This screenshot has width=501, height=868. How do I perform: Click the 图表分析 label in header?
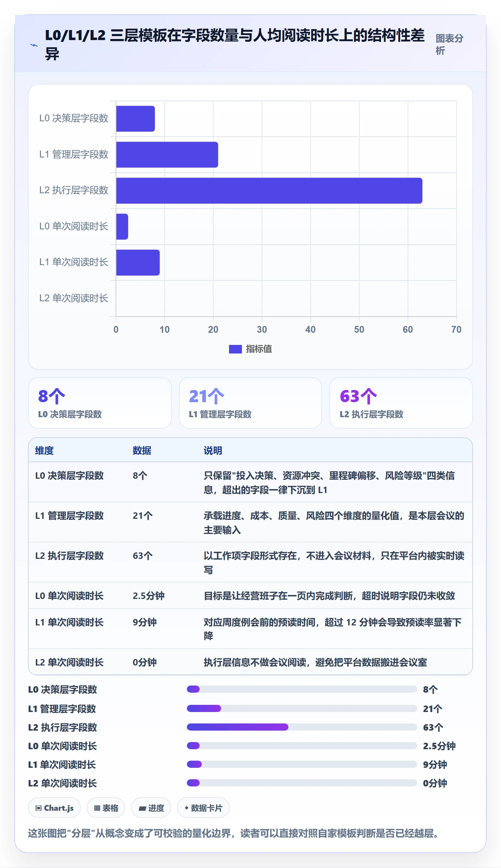pos(449,44)
